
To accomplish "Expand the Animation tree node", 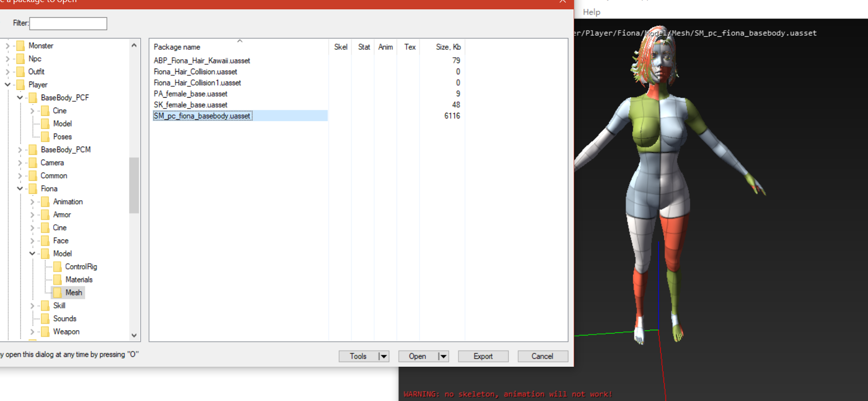I will click(x=32, y=202).
